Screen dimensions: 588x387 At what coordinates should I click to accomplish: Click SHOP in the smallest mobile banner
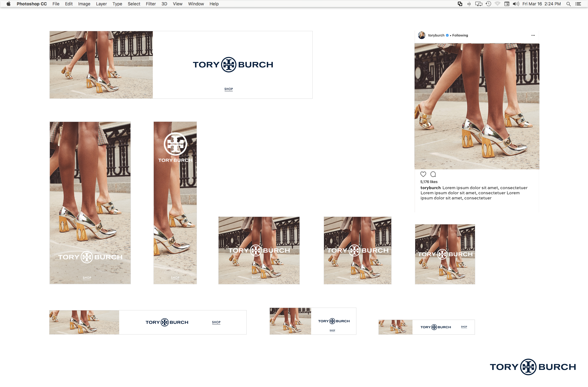[x=464, y=327]
